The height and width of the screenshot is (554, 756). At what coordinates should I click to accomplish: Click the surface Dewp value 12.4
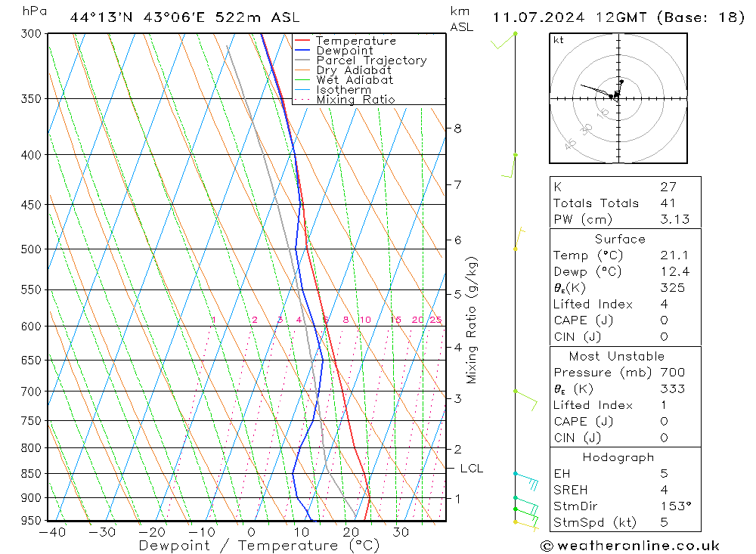click(x=675, y=271)
